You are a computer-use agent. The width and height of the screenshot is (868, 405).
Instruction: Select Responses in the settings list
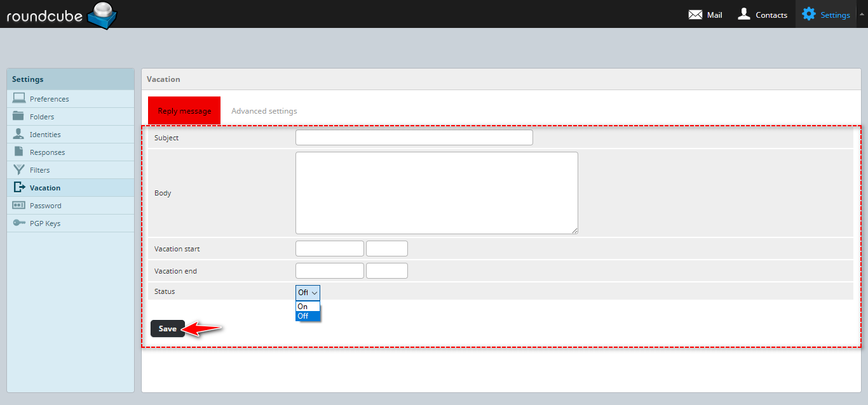tap(71, 152)
